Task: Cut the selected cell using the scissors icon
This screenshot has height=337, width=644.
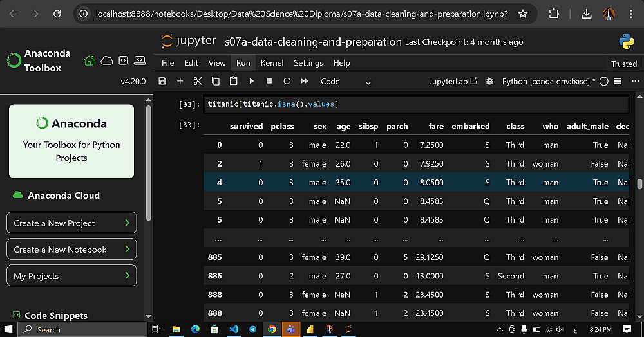Action: 198,82
